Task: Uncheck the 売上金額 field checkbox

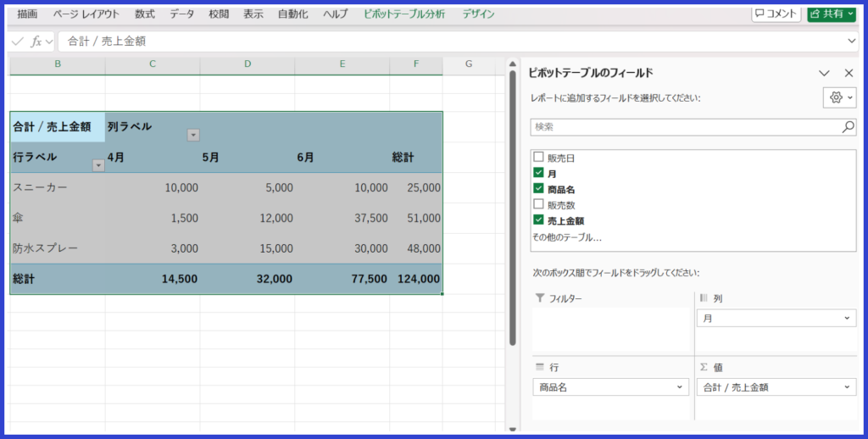Action: 538,220
